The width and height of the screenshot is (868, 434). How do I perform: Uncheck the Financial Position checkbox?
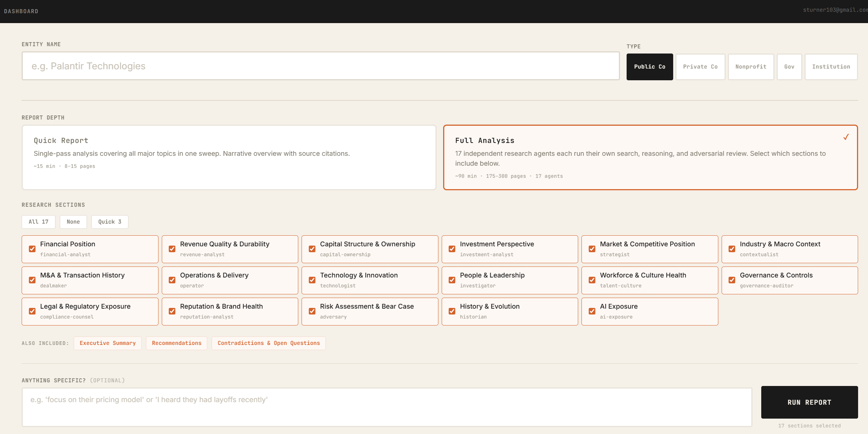(32, 249)
